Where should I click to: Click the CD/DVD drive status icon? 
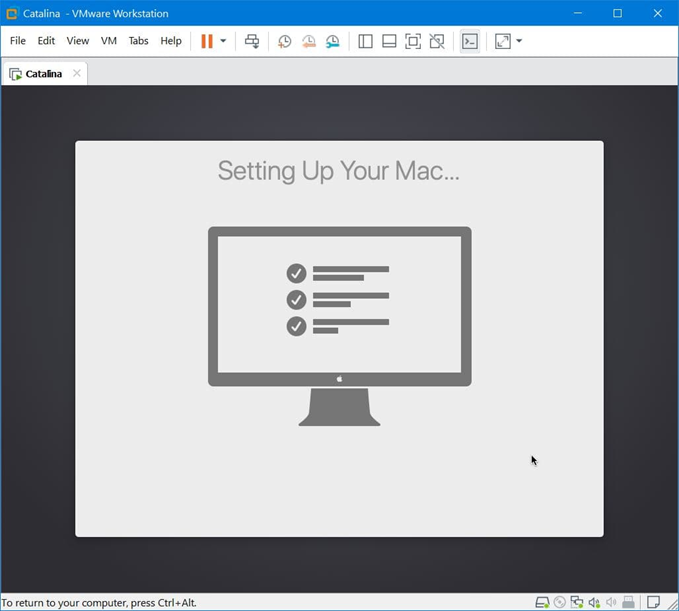point(559,602)
